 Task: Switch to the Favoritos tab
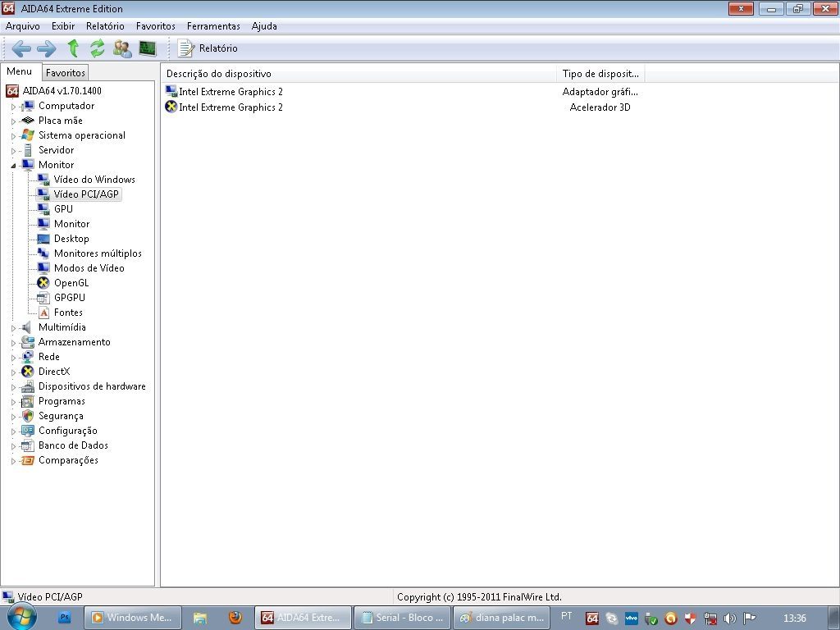tap(66, 72)
